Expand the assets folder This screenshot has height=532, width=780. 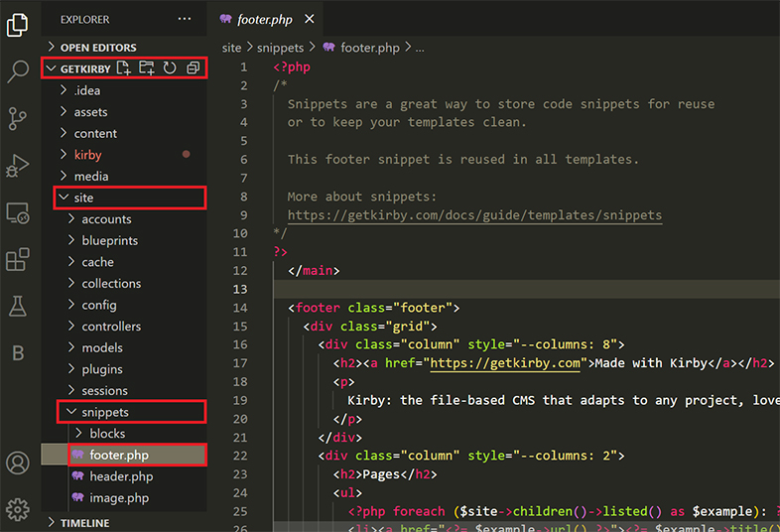pos(124,112)
